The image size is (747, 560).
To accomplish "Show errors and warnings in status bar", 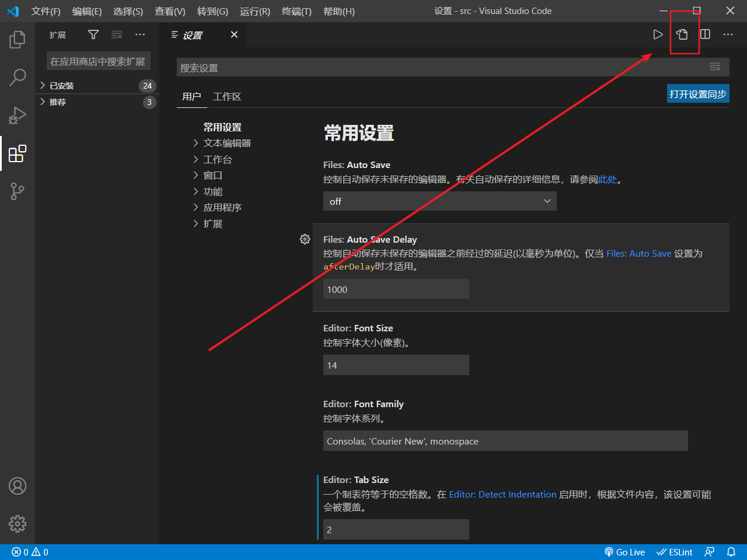I will coord(30,552).
